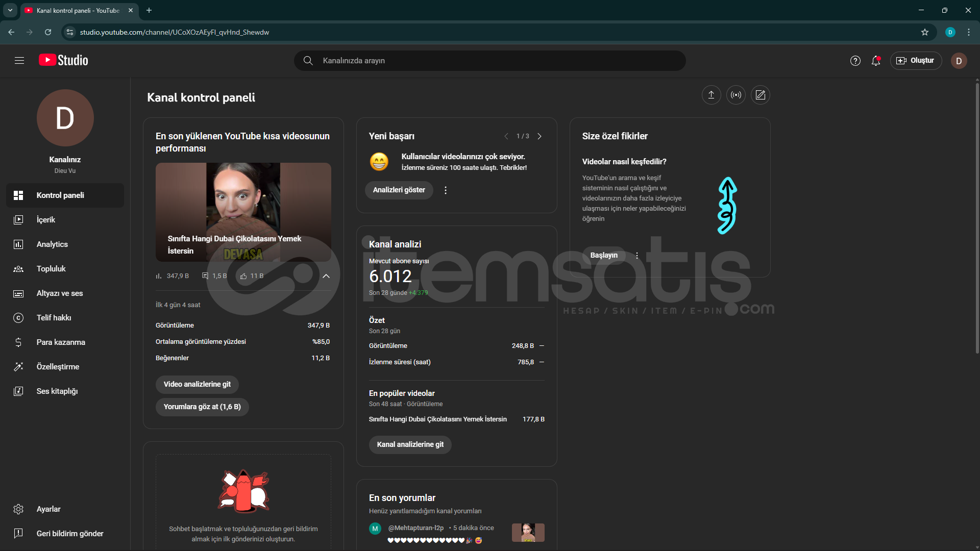Open the Chrome three-dot menu

pos(969,32)
